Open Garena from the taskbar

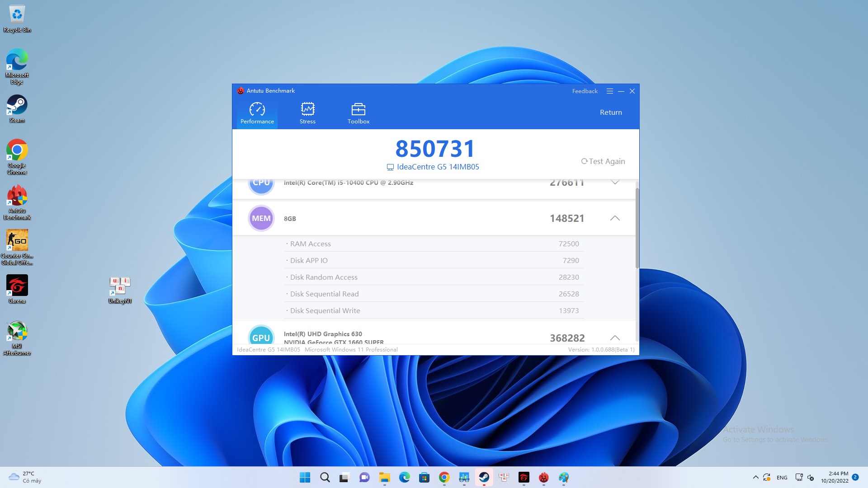tap(524, 477)
